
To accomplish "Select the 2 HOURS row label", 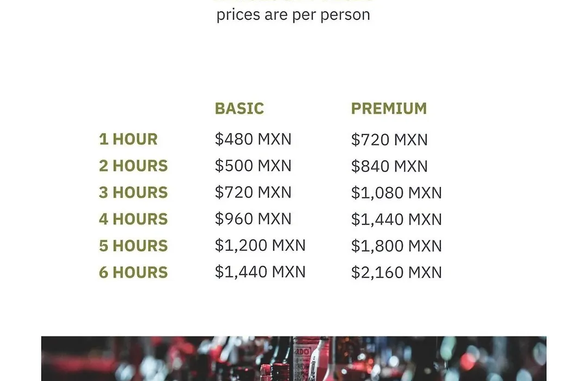I will pos(133,166).
